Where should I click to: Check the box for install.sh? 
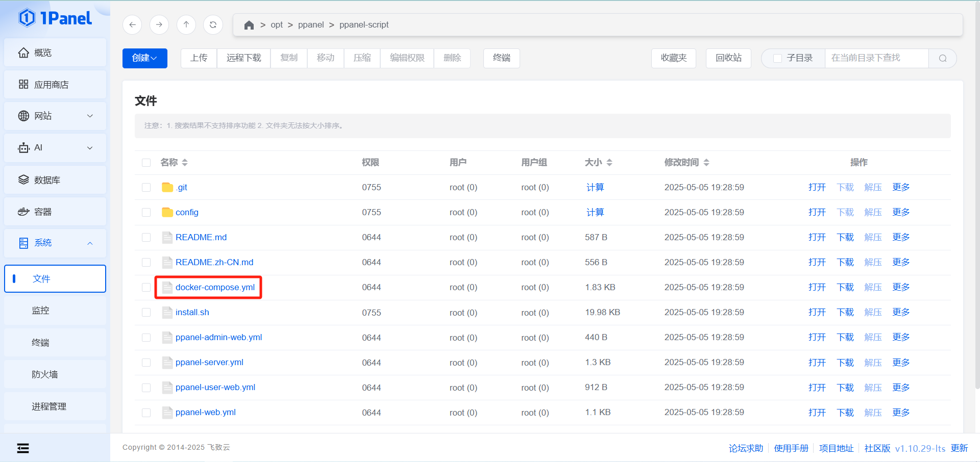pos(146,312)
